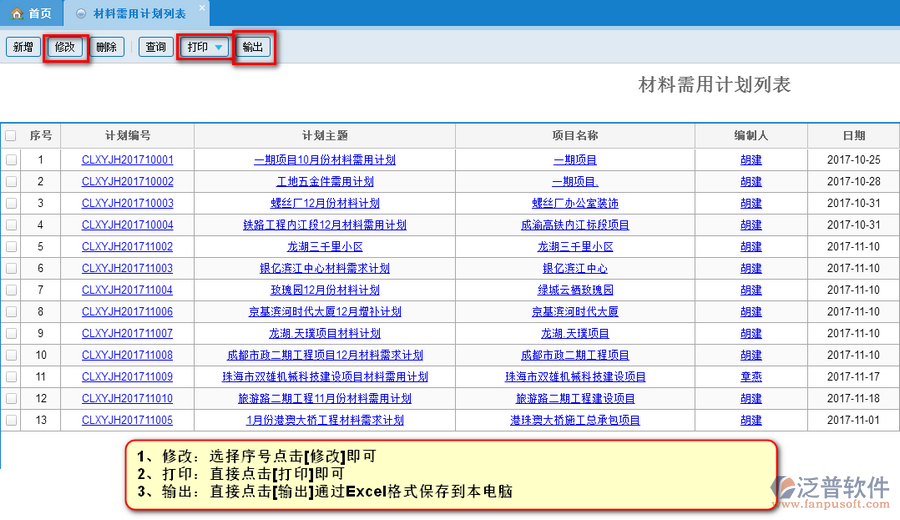This screenshot has width=900, height=520.
Task: Open plan number CLXYJH201711009
Action: (127, 377)
